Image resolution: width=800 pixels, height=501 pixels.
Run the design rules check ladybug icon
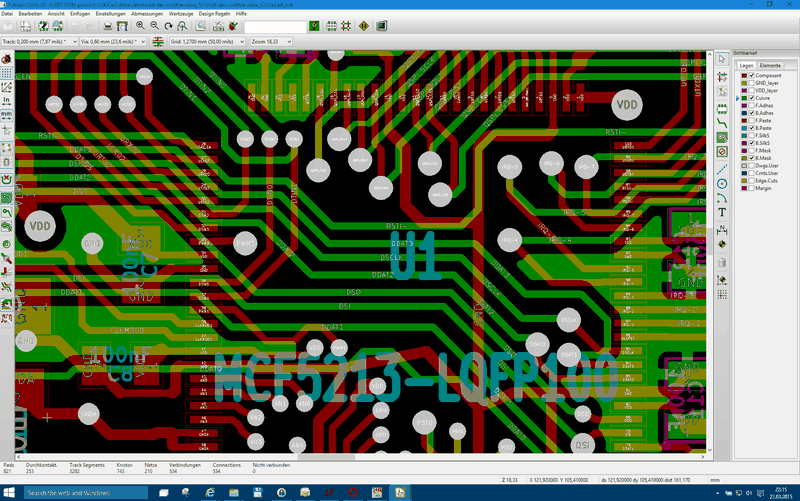[233, 26]
